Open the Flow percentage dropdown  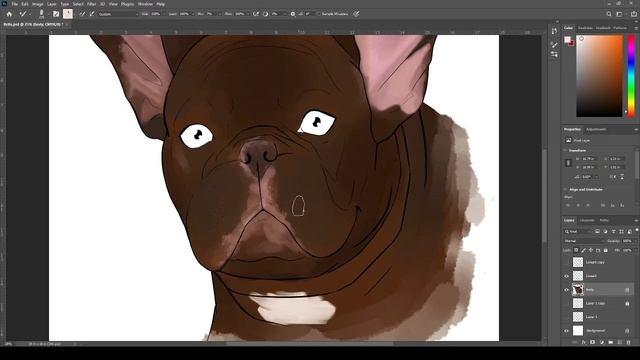pos(247,14)
